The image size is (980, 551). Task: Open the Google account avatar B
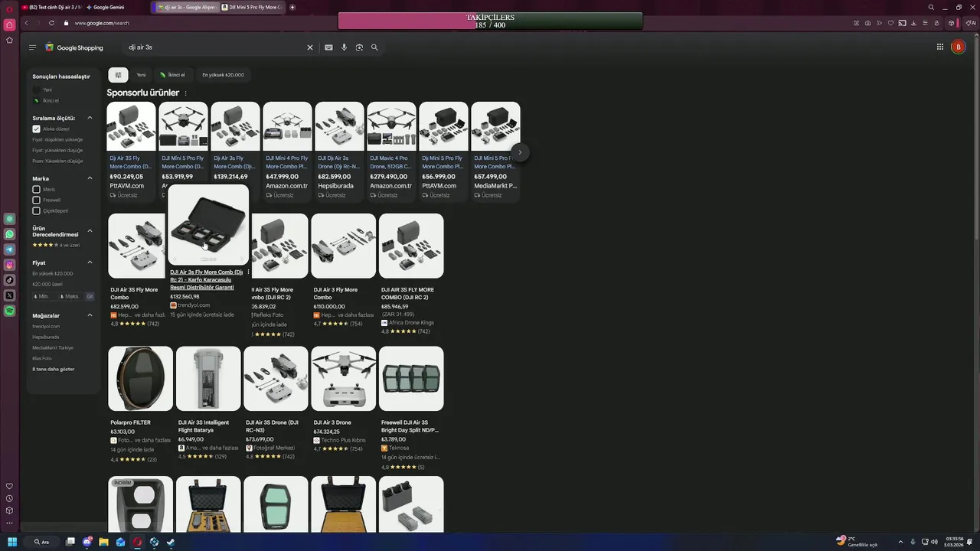(958, 47)
